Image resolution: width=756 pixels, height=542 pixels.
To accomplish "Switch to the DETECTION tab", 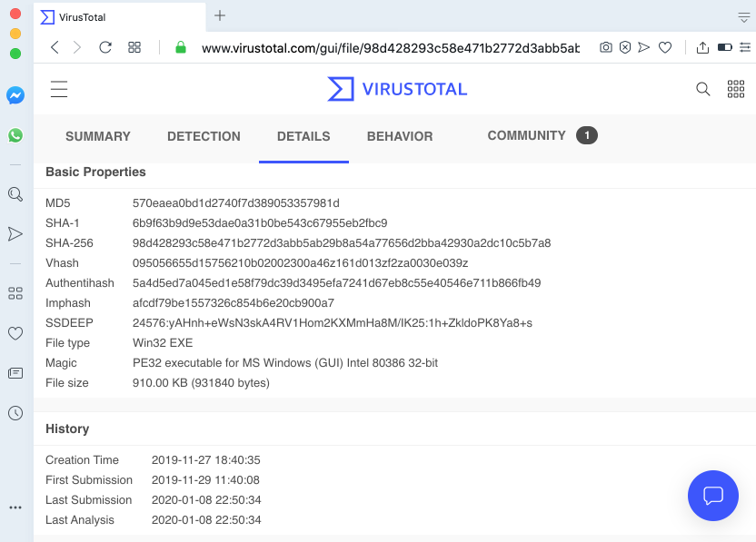I will pyautogui.click(x=204, y=136).
